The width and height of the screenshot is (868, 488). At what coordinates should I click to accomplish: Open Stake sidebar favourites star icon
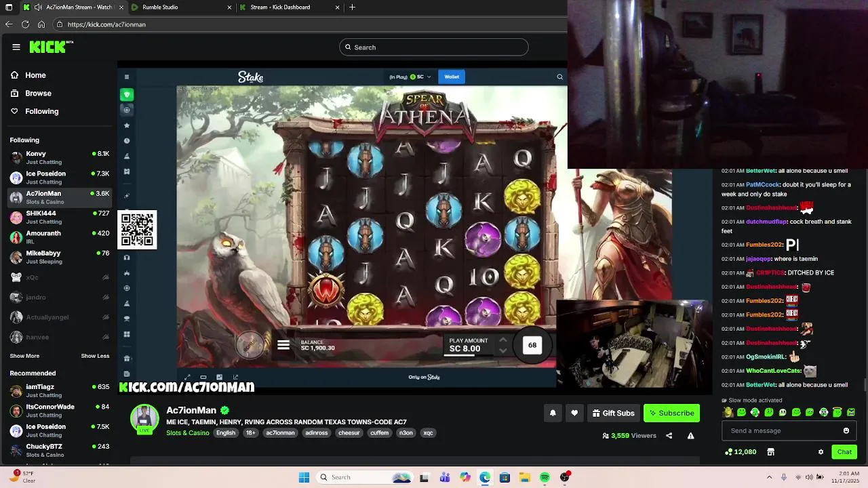[x=127, y=125]
